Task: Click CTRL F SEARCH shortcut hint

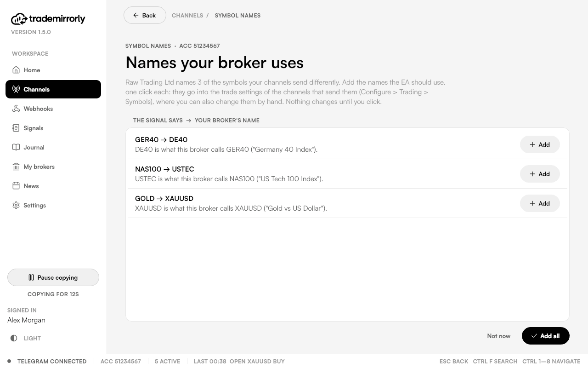Action: 495,361
